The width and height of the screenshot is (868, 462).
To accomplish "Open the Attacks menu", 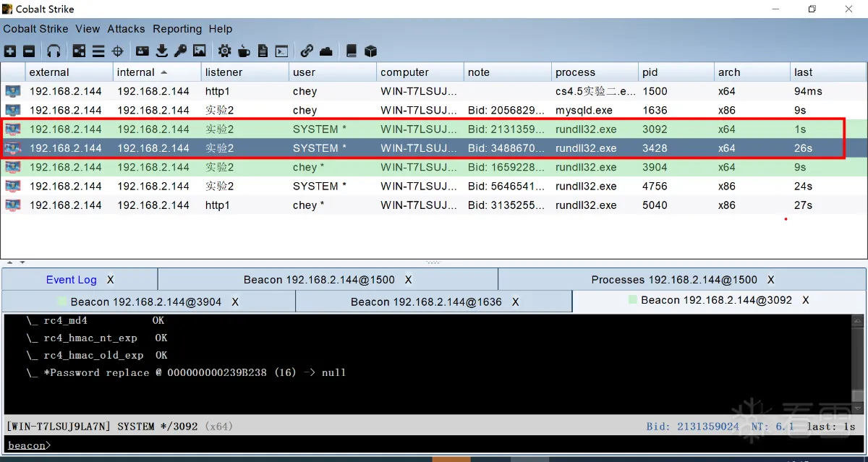I will 126,29.
